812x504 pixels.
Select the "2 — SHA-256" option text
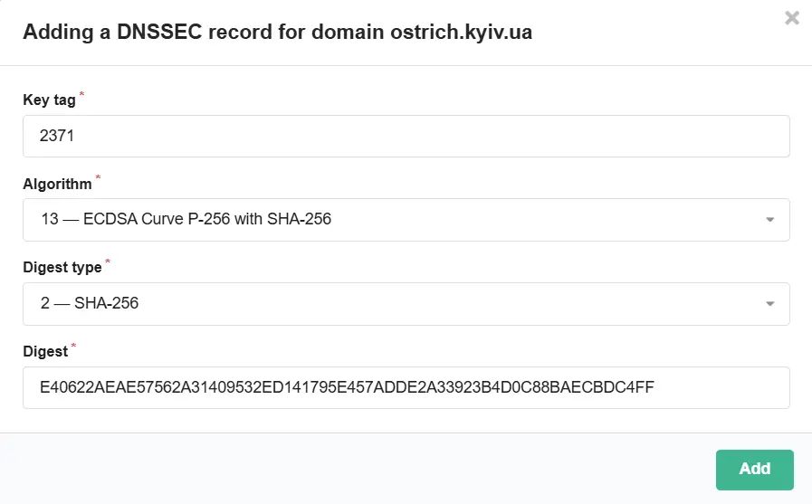pyautogui.click(x=90, y=303)
